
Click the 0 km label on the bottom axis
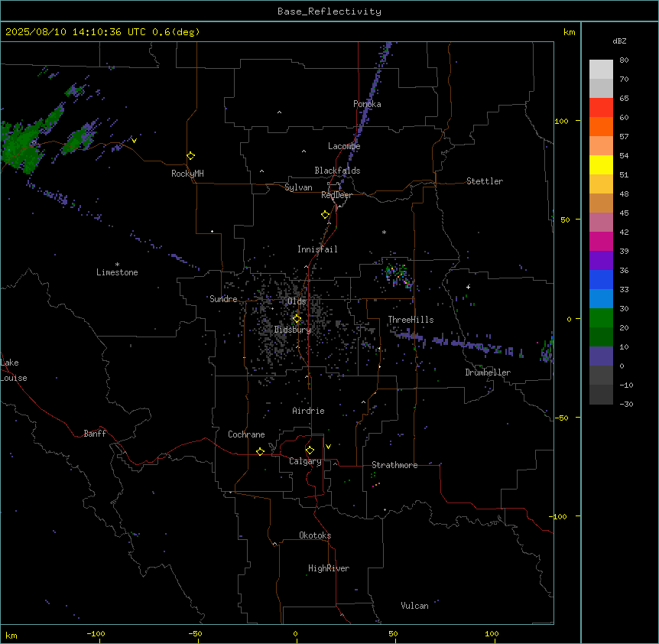click(x=295, y=633)
